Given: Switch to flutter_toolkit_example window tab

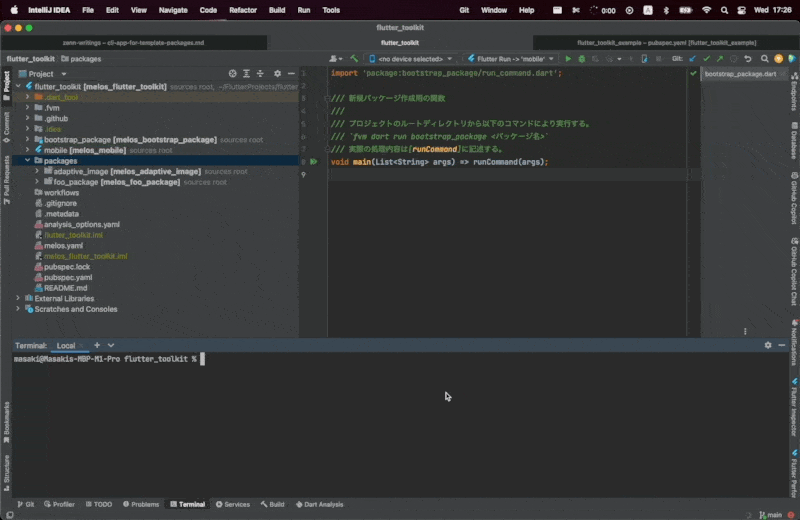Looking at the screenshot, I should click(x=666, y=43).
